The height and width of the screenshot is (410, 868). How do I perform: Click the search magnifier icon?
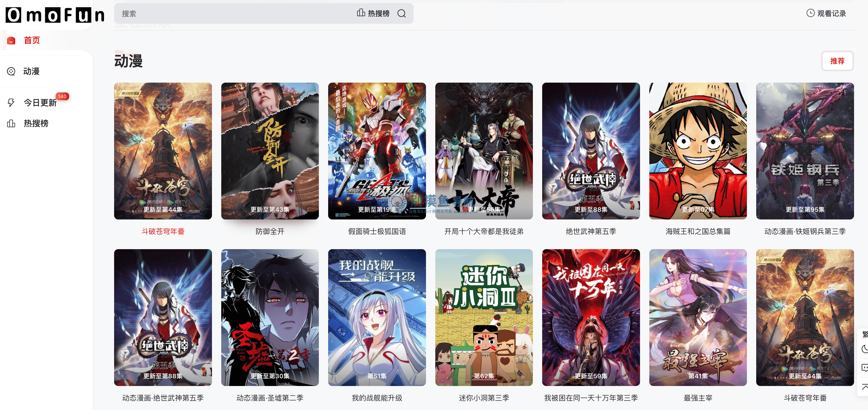pos(401,13)
